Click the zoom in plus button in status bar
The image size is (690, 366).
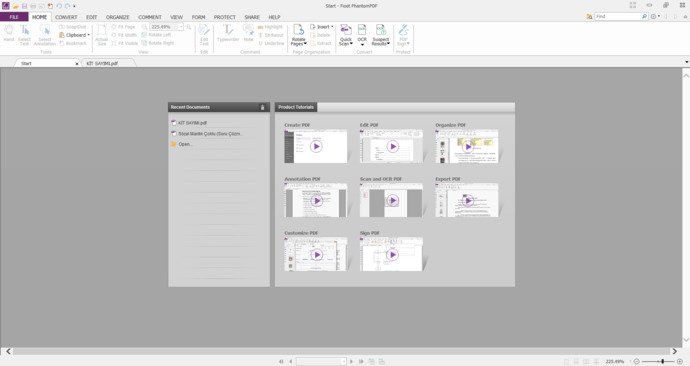tap(680, 361)
